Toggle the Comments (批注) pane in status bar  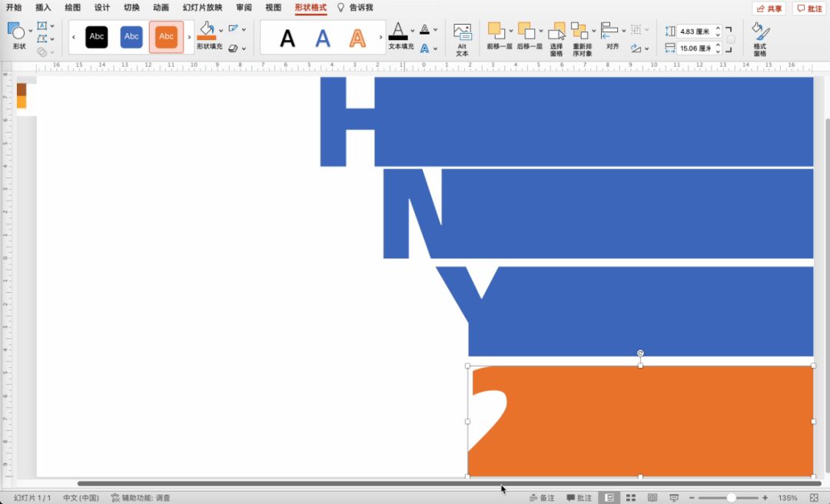(579, 498)
